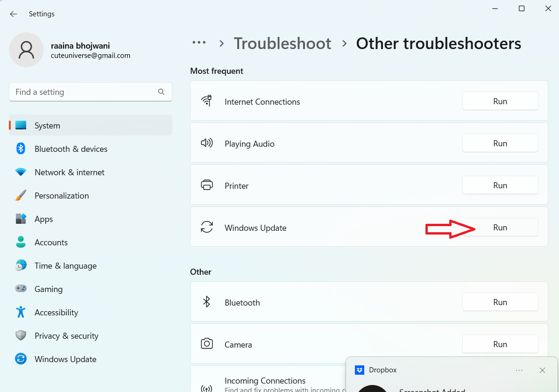Expand breadcrumb ellipsis menu
Image resolution: width=559 pixels, height=392 pixels.
pyautogui.click(x=199, y=43)
